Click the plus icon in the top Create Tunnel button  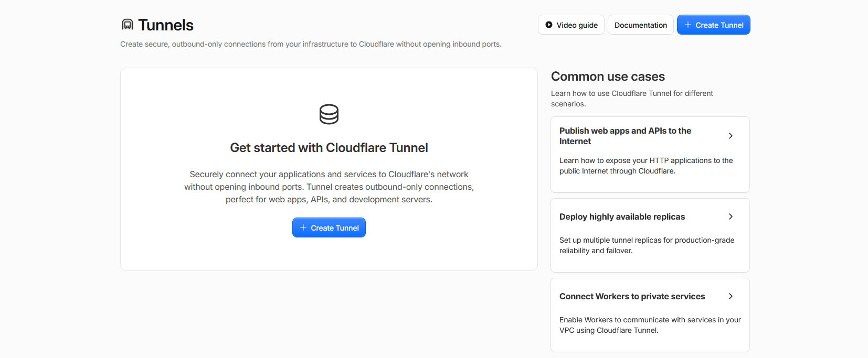coord(688,25)
